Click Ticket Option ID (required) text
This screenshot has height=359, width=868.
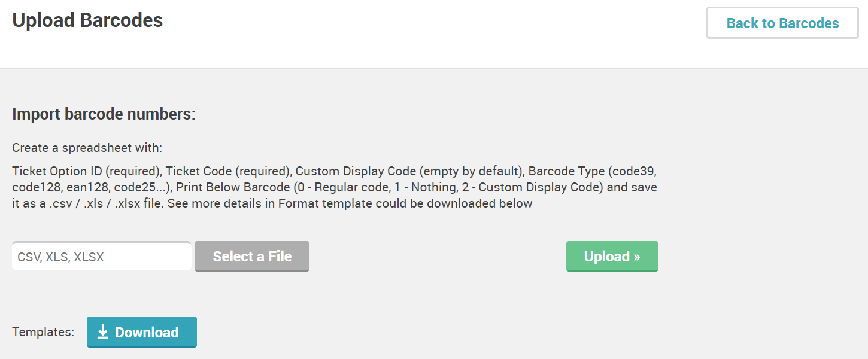tap(87, 172)
